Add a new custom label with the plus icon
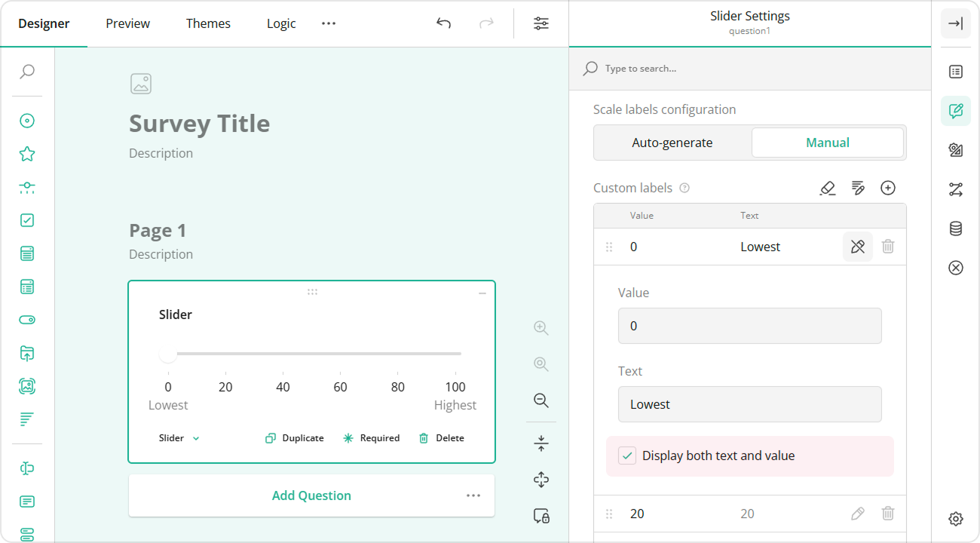Viewport: 980px width, 543px height. coord(887,188)
